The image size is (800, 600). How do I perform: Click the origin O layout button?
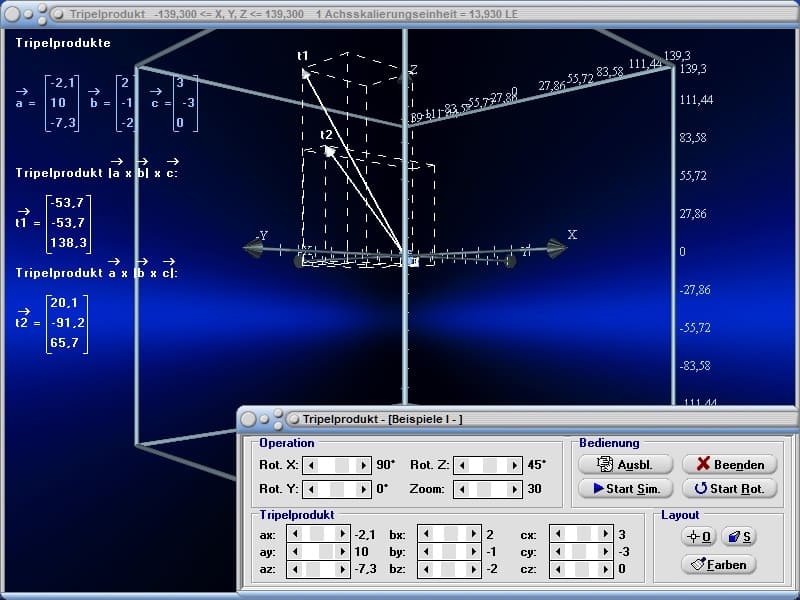[698, 536]
